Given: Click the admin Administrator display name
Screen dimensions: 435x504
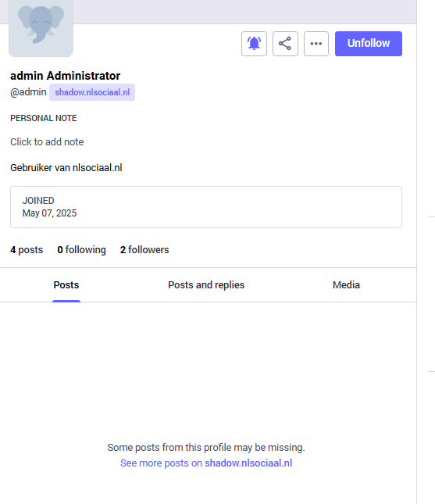Looking at the screenshot, I should point(66,76).
